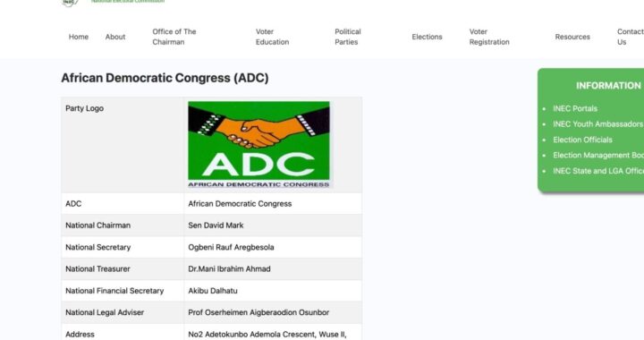Image resolution: width=644 pixels, height=340 pixels.
Task: Select Voter Registration menu
Action: tap(489, 37)
